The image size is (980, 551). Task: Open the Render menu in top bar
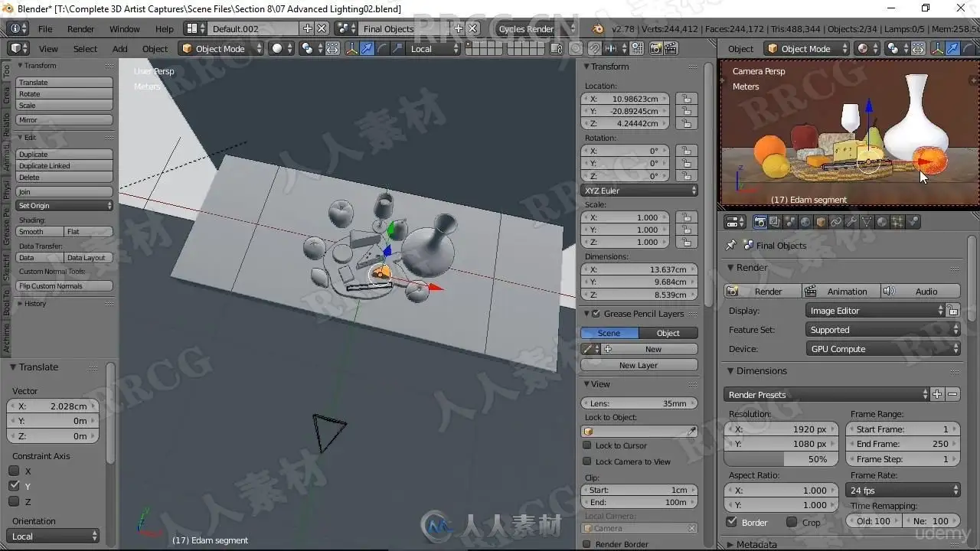[80, 28]
